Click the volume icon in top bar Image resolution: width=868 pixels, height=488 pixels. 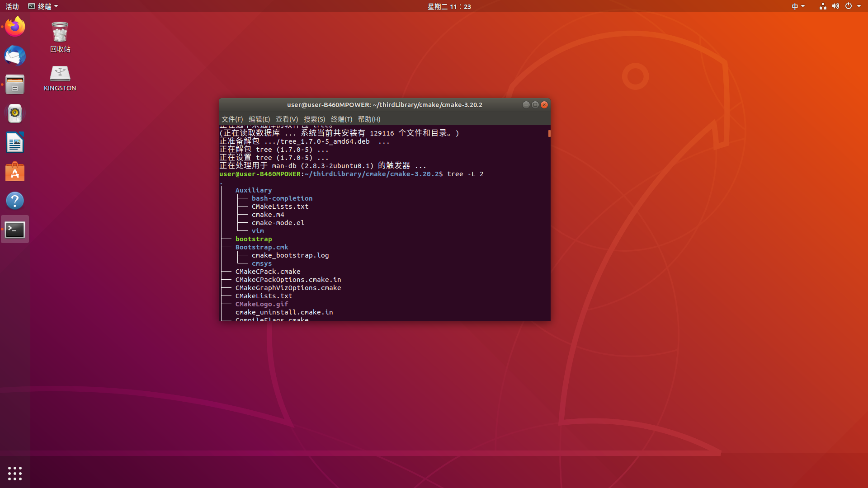pos(835,6)
